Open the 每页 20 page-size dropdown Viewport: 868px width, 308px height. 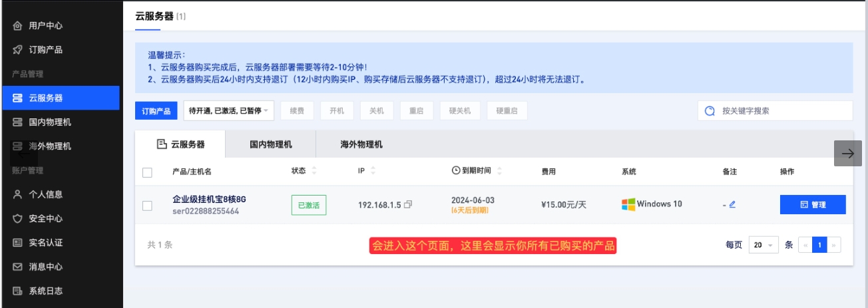pos(763,245)
